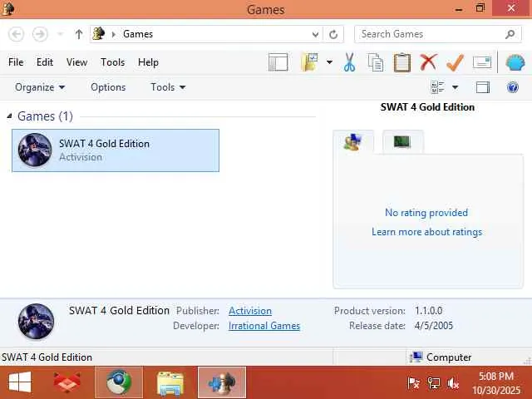Viewport: 532px width, 399px height.
Task: Click the Action Center flag tray icon
Action: (x=413, y=383)
